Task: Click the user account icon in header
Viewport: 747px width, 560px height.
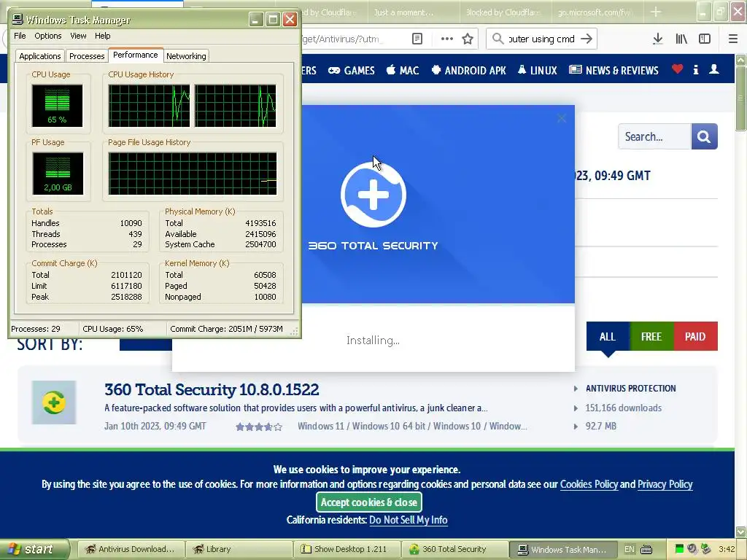Action: pos(714,69)
